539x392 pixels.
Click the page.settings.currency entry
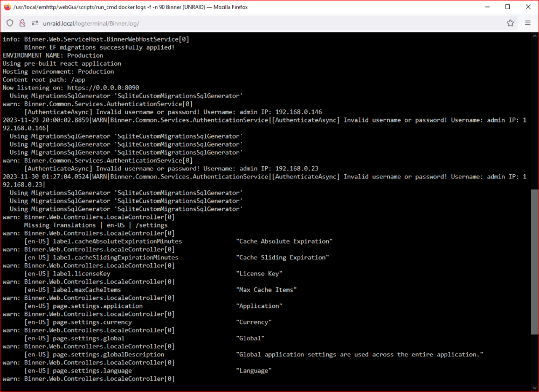pyautogui.click(x=92, y=322)
